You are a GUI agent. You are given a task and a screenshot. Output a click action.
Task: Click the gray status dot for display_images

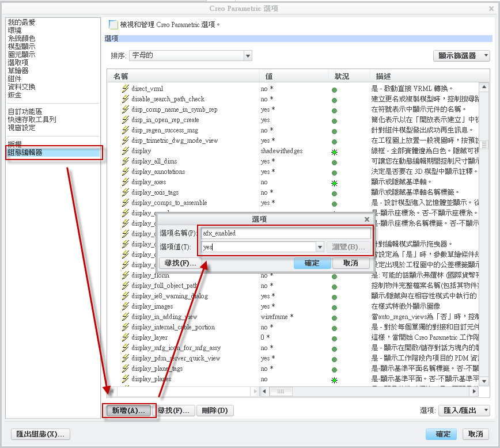tap(334, 307)
